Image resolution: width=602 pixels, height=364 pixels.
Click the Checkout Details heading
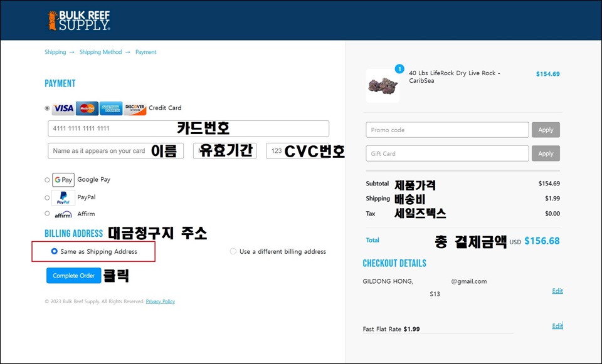pyautogui.click(x=394, y=263)
